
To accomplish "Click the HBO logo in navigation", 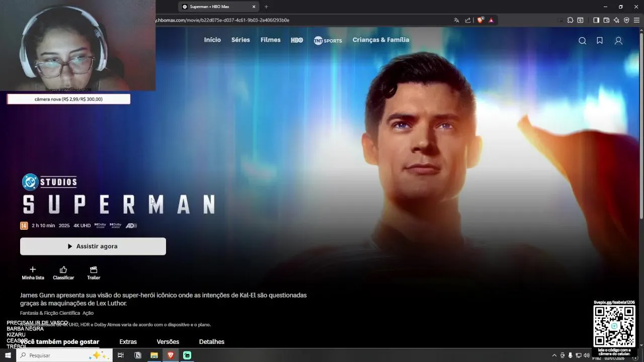I will (297, 40).
